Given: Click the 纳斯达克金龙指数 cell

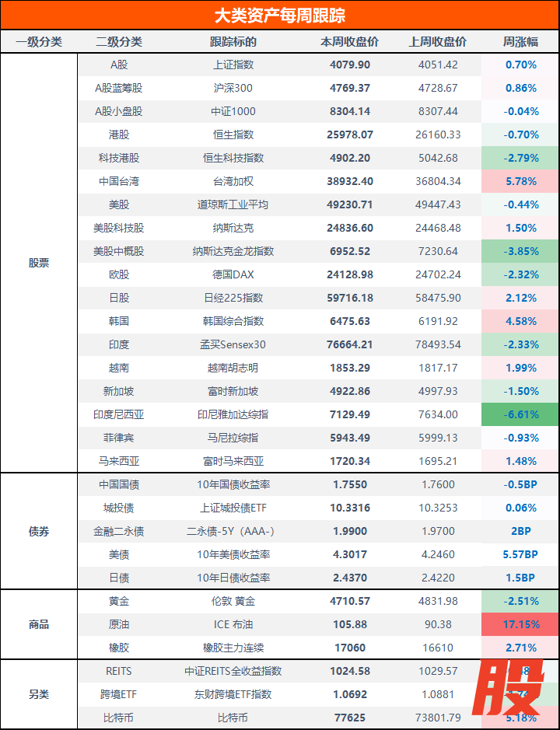Looking at the screenshot, I should point(233,251).
